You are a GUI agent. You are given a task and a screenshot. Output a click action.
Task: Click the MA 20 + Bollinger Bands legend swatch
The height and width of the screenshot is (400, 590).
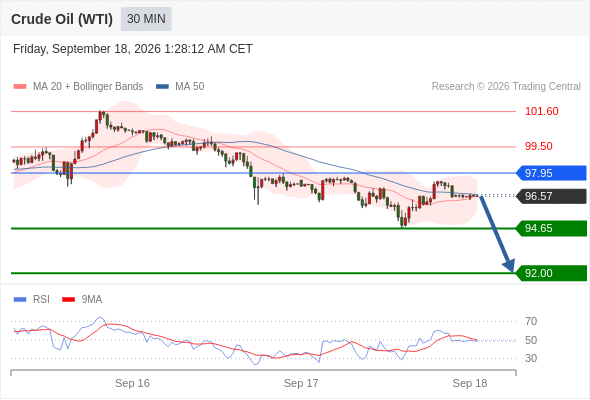click(x=20, y=87)
